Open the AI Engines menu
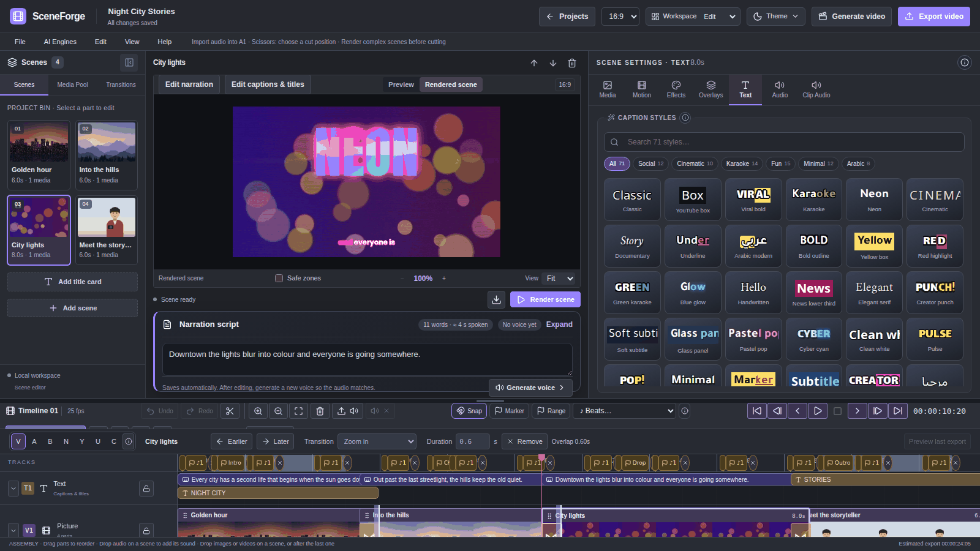This screenshot has width=980, height=551. [x=60, y=42]
